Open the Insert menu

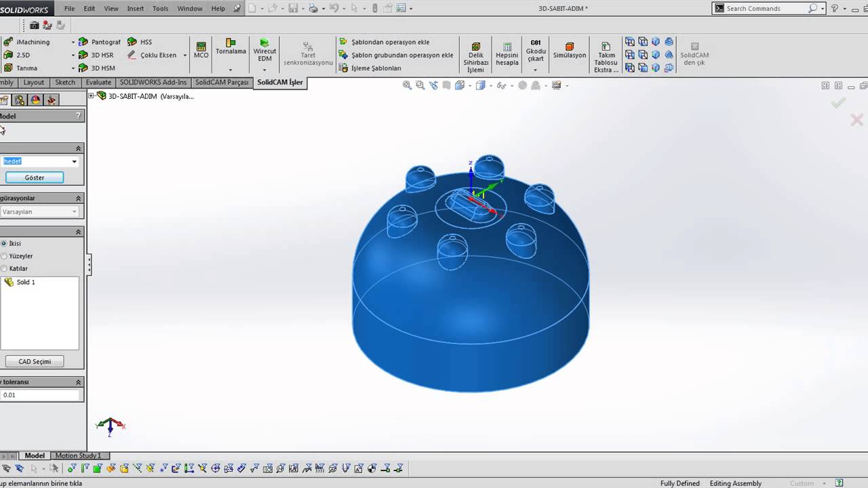(136, 9)
